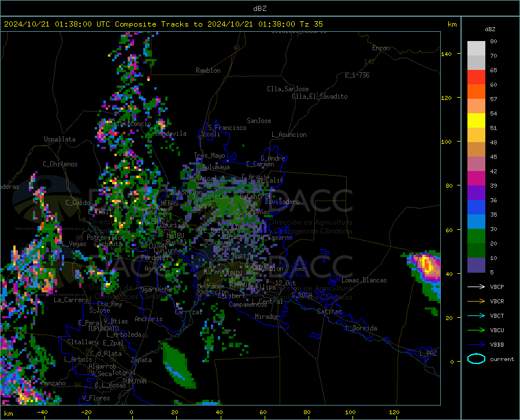520x420 pixels.
Task: Click the 'Tz 35' text in header
Action: click(x=311, y=24)
